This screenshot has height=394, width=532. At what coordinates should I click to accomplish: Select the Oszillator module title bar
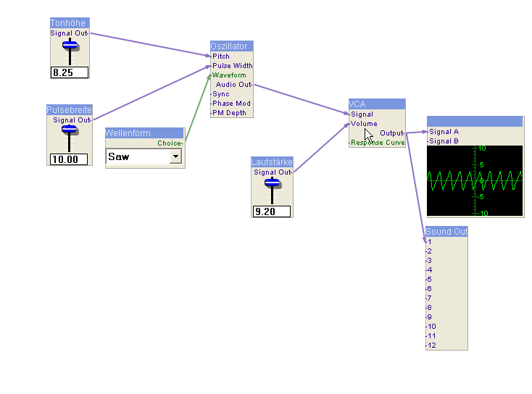pos(232,46)
